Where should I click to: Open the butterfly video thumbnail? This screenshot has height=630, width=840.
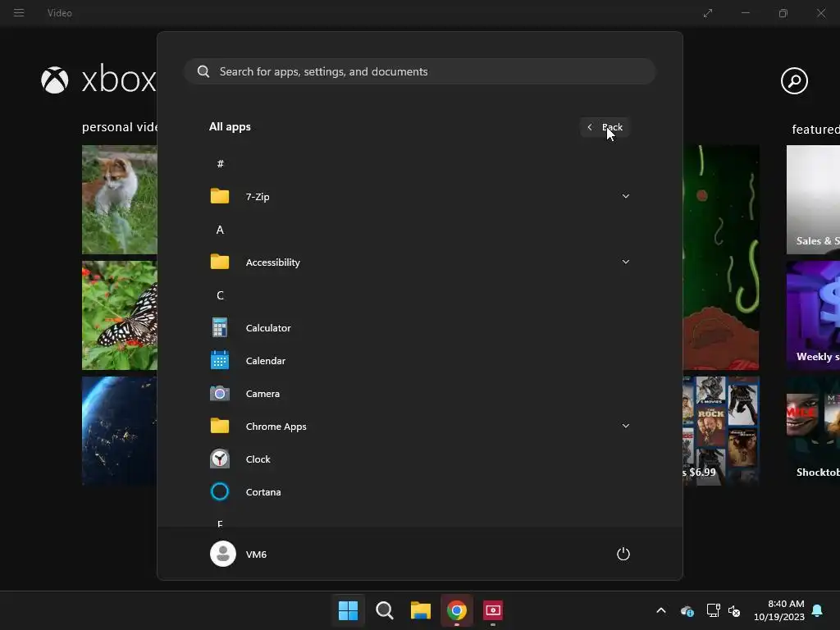coord(120,315)
